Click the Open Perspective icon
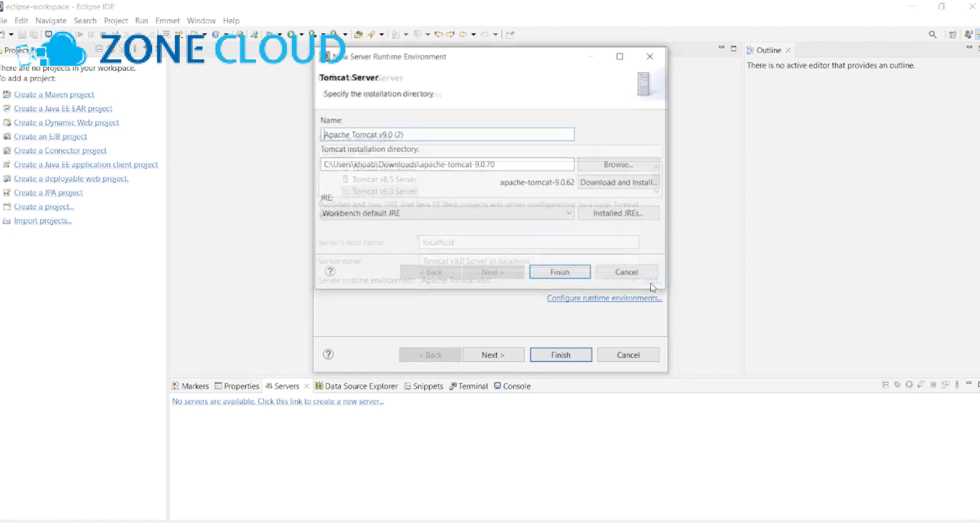 952,34
